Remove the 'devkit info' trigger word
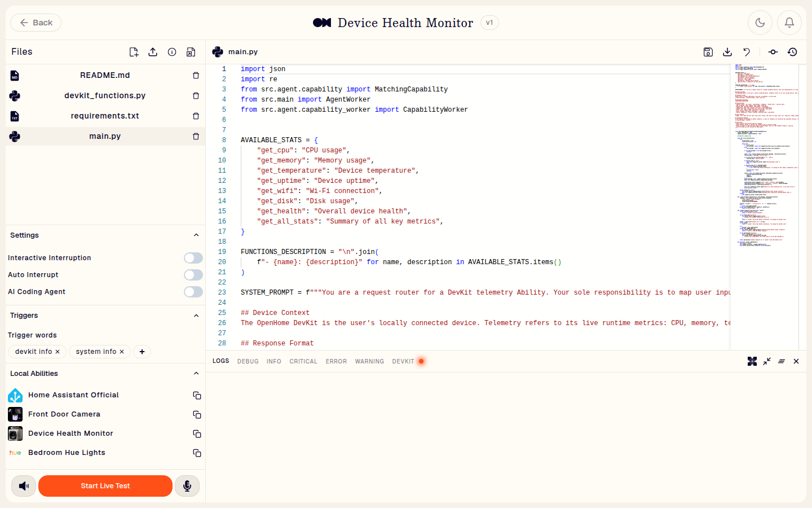The width and height of the screenshot is (812, 508). [58, 352]
